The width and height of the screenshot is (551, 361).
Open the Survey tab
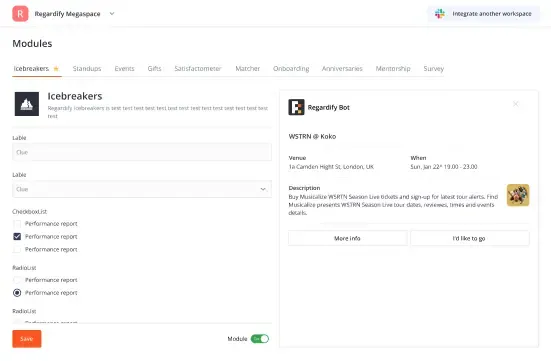click(434, 69)
